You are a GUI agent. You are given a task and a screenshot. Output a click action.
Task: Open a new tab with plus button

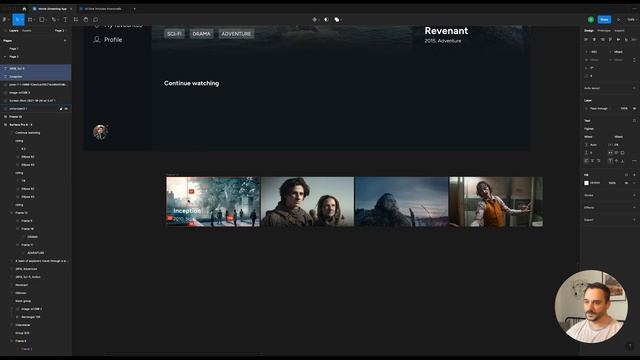134,9
